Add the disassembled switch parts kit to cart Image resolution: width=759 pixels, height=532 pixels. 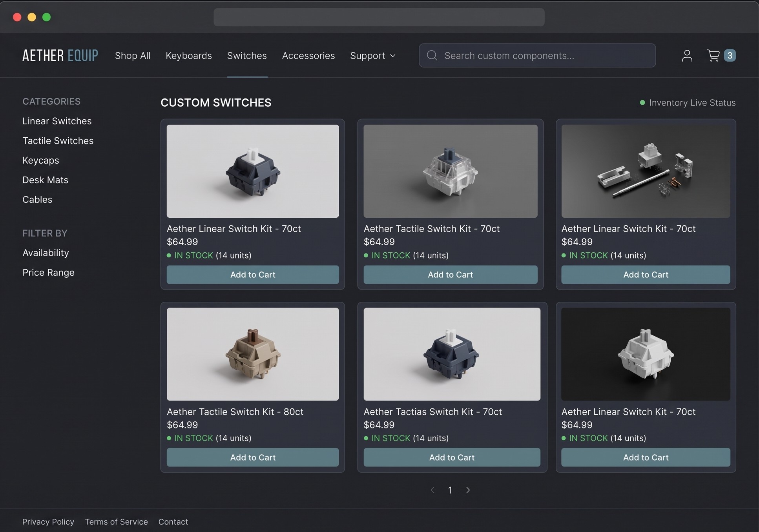[x=646, y=275]
